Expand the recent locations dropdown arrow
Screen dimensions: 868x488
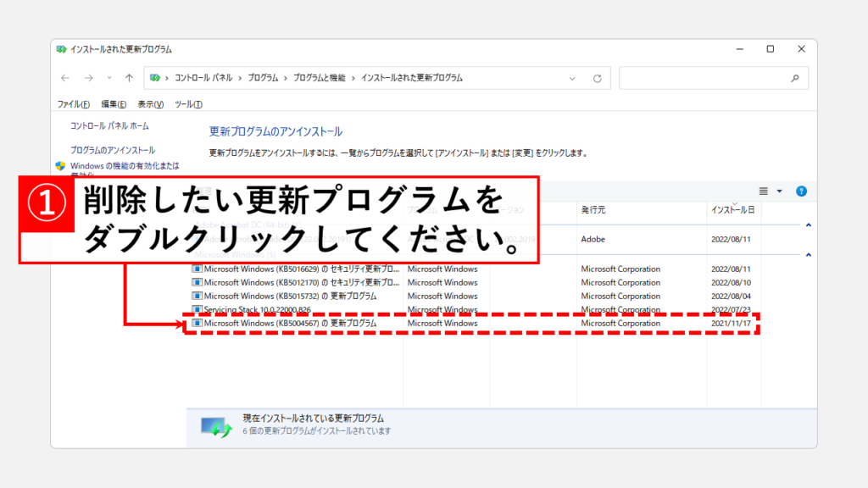108,78
